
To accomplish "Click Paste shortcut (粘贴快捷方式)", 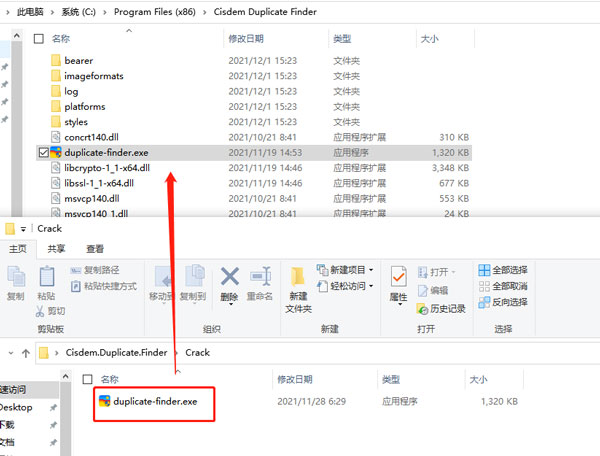I will click(x=104, y=286).
